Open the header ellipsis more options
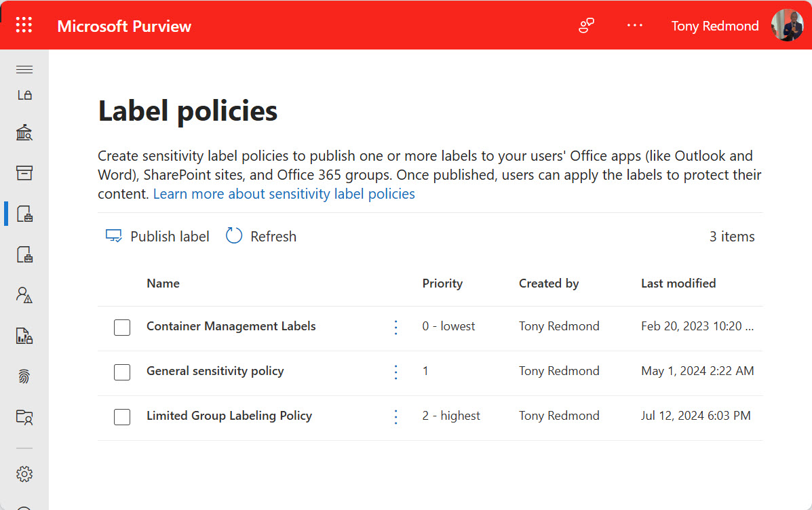This screenshot has width=812, height=510. point(634,26)
